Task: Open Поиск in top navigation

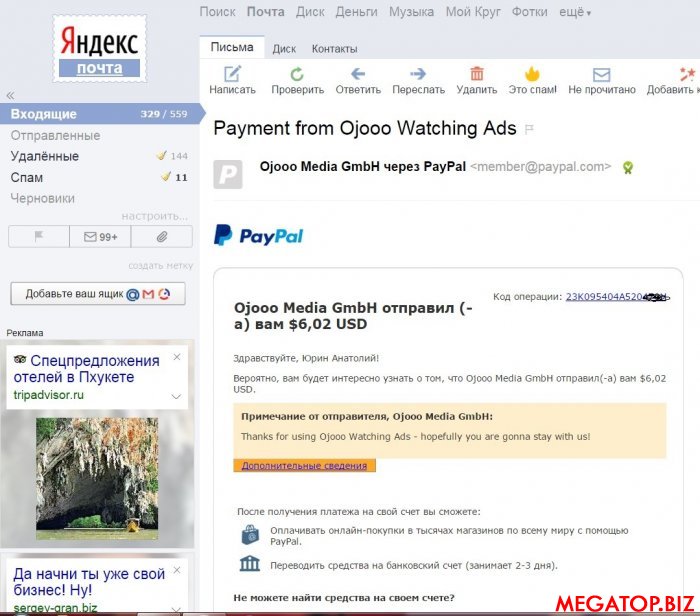Action: point(217,12)
